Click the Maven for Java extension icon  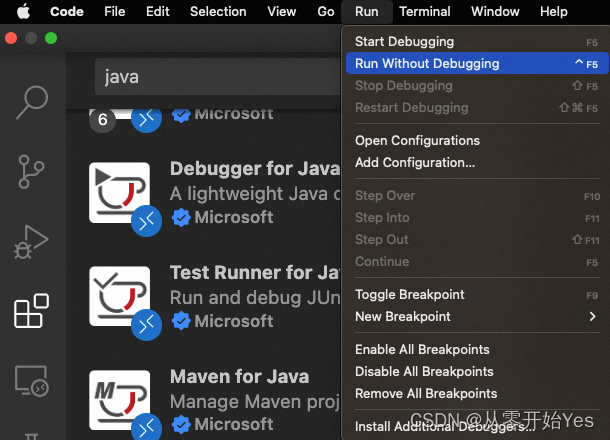point(119,400)
